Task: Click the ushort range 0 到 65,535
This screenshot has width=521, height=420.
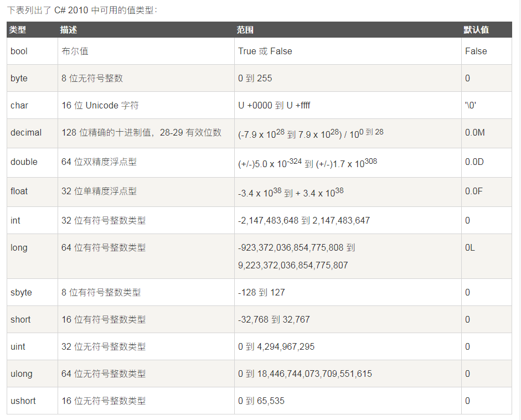Action: pos(261,401)
